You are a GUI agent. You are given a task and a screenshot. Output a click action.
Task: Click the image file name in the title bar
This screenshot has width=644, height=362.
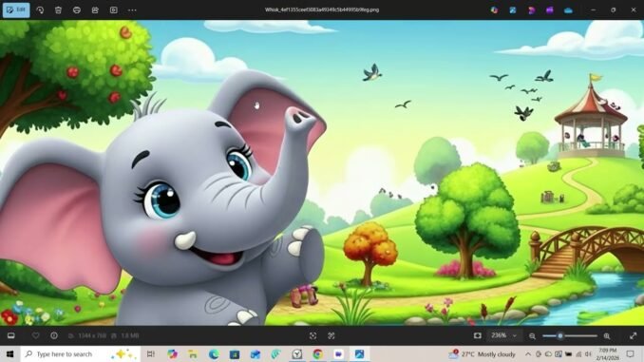tap(322, 10)
